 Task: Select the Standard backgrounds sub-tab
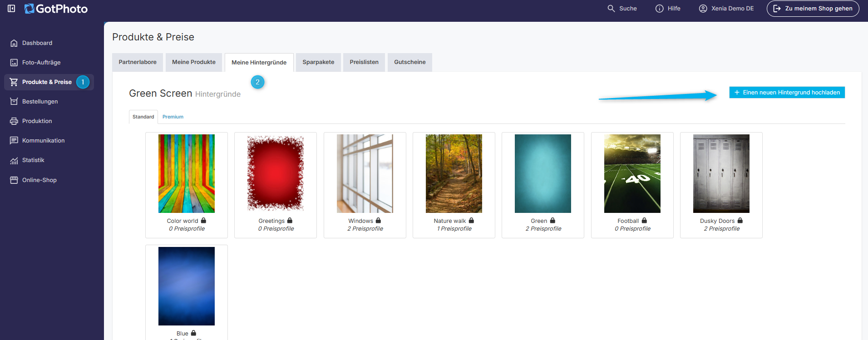143,117
